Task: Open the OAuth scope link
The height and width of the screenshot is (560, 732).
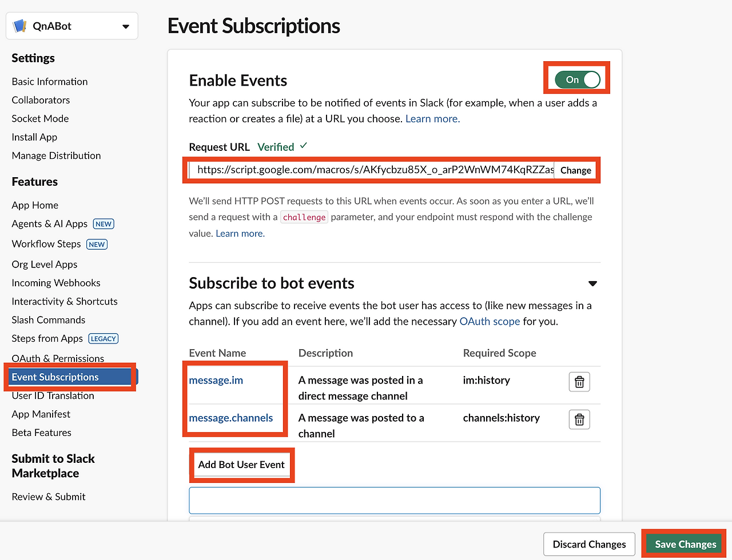Action: pyautogui.click(x=490, y=321)
